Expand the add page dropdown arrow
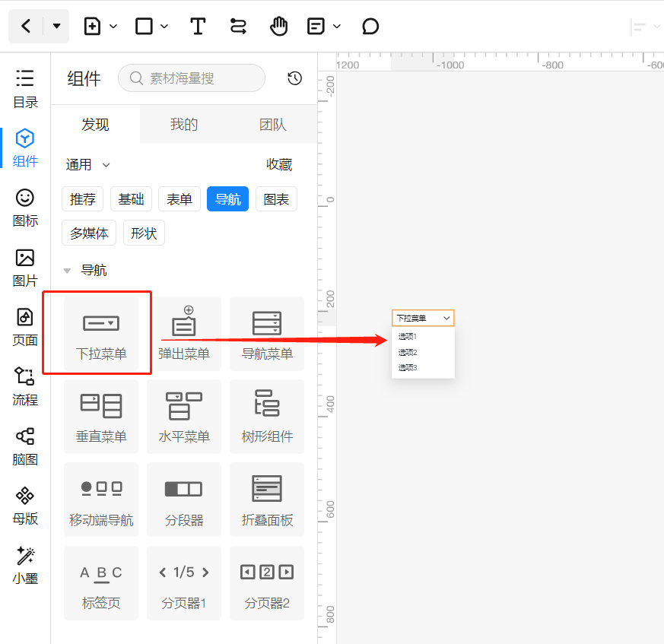This screenshot has height=644, width=664. (113, 27)
